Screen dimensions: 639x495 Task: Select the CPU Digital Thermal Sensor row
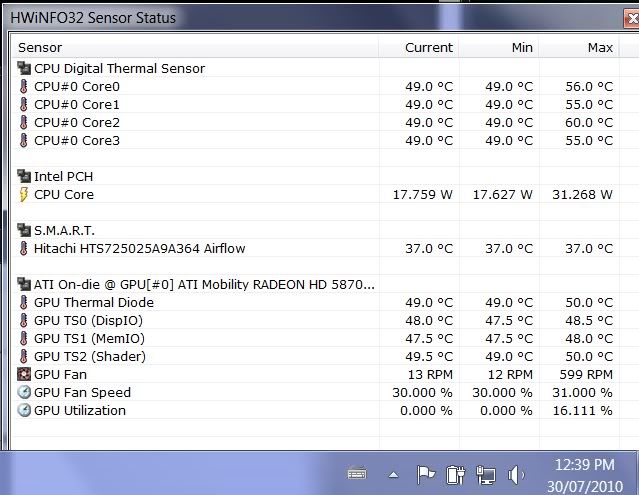tap(119, 68)
